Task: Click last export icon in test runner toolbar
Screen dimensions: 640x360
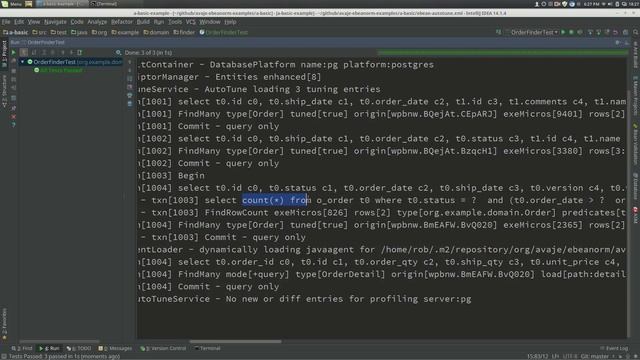Action: click(80, 53)
